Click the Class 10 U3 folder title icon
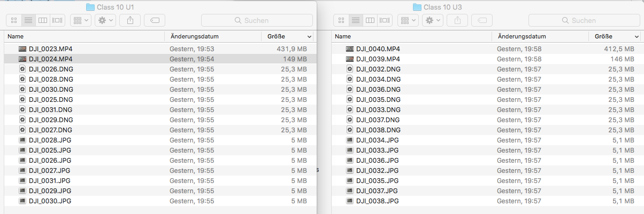 pos(418,6)
